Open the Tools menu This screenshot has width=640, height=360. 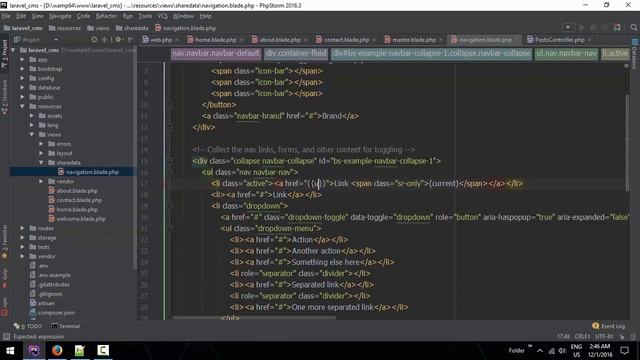tap(145, 16)
